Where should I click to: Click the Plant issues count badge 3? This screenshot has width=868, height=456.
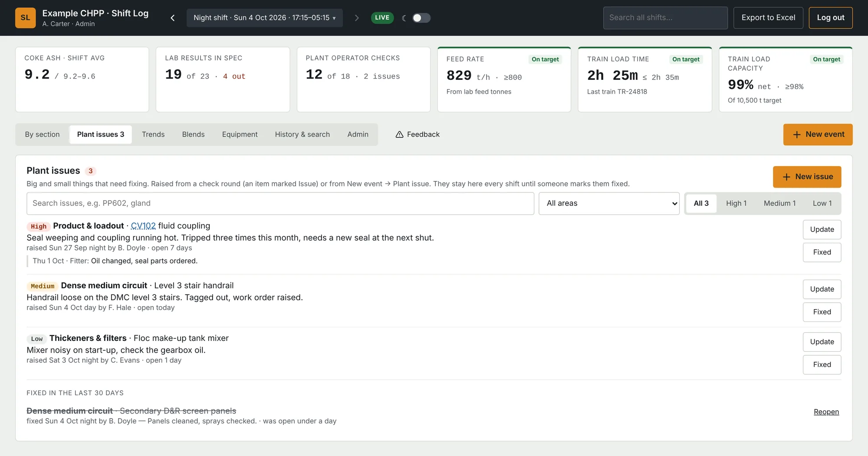tap(90, 171)
